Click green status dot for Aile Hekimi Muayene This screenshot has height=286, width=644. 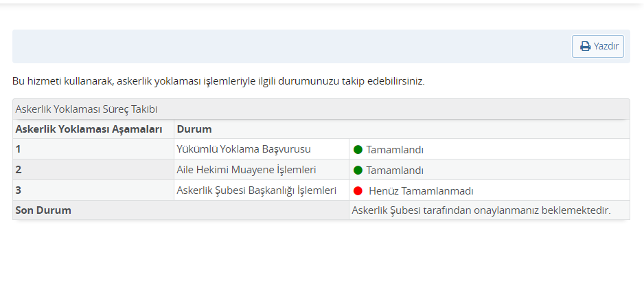pos(358,170)
